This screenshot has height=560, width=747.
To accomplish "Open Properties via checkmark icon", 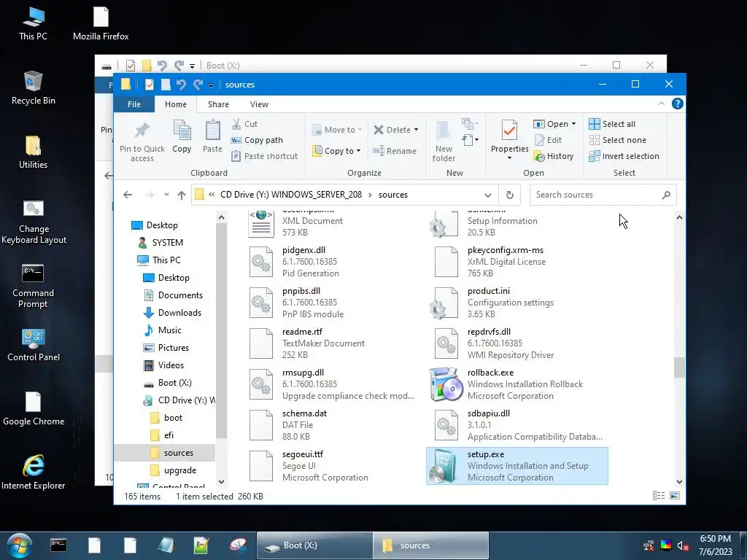I will 509,131.
